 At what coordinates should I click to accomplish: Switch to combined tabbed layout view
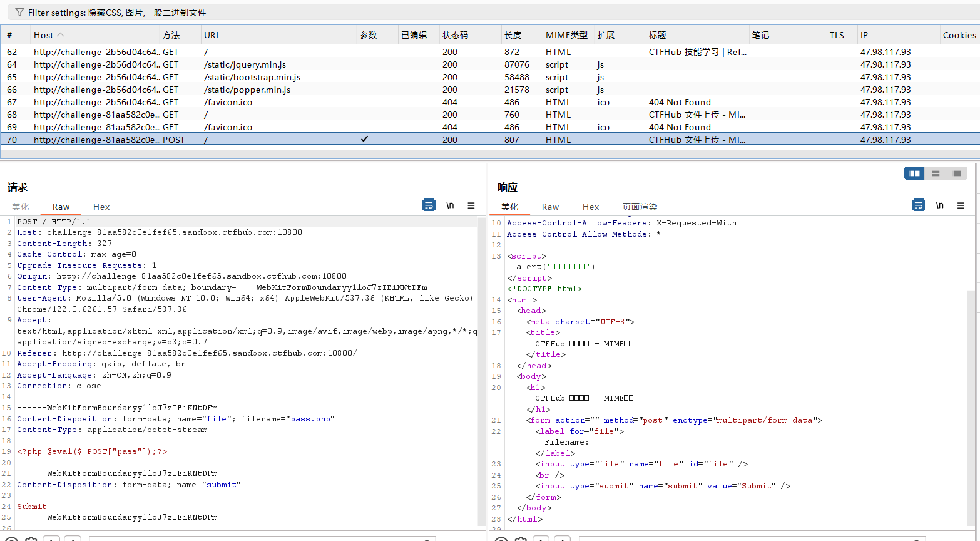point(957,173)
